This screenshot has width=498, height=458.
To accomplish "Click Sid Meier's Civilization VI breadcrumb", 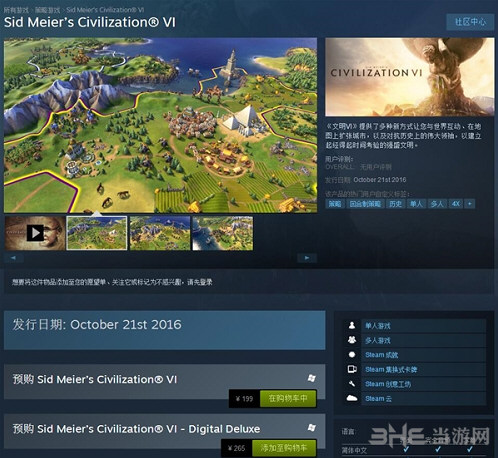I will click(x=105, y=10).
